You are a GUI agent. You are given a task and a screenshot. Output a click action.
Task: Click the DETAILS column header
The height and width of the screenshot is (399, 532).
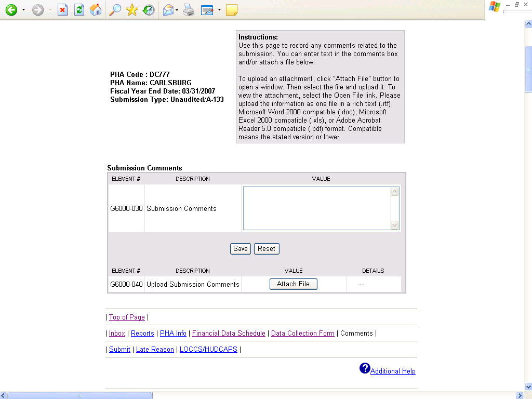pyautogui.click(x=373, y=271)
